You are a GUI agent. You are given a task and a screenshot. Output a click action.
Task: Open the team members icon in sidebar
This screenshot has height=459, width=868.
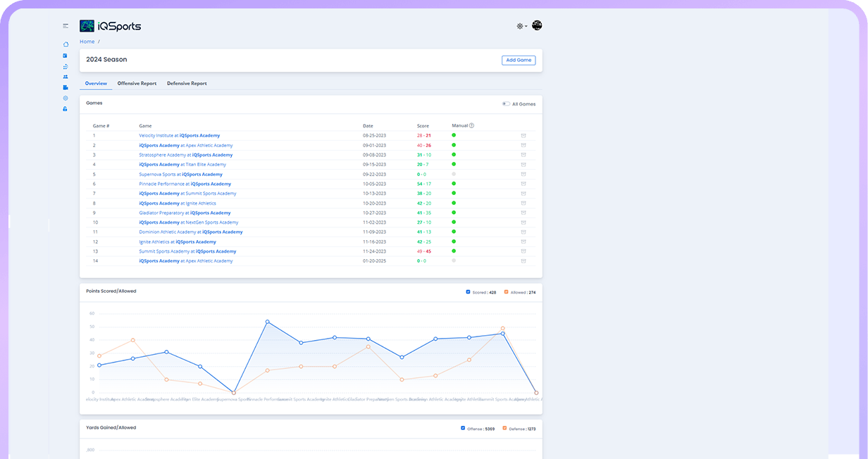coord(66,77)
